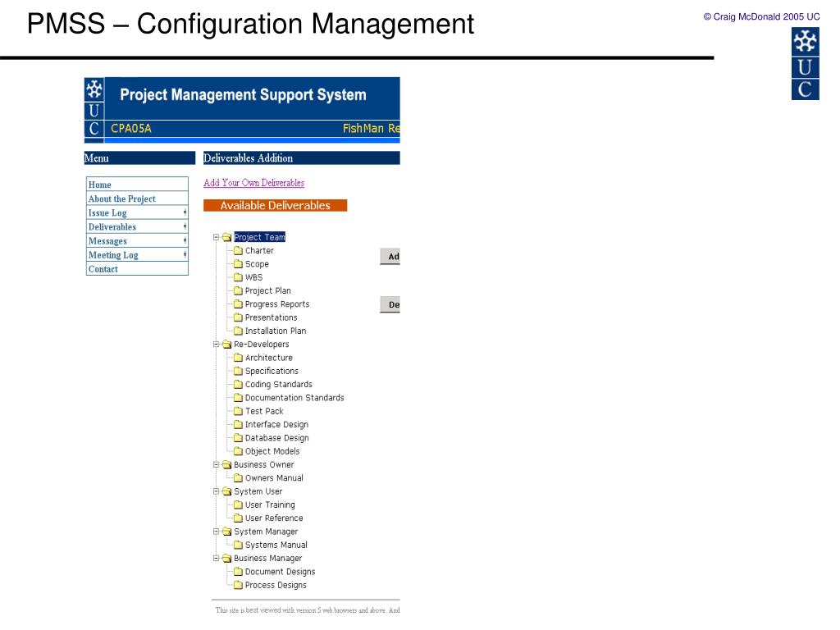This screenshot has height=630, width=840.
Task: Collapse the System Manager tree node
Action: click(217, 532)
